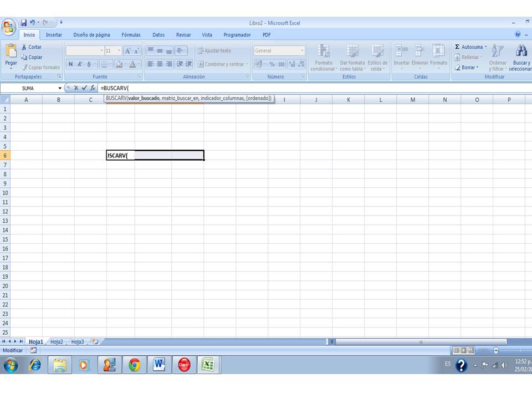Open Word from Windows taskbar
The height and width of the screenshot is (399, 532).
click(x=159, y=365)
